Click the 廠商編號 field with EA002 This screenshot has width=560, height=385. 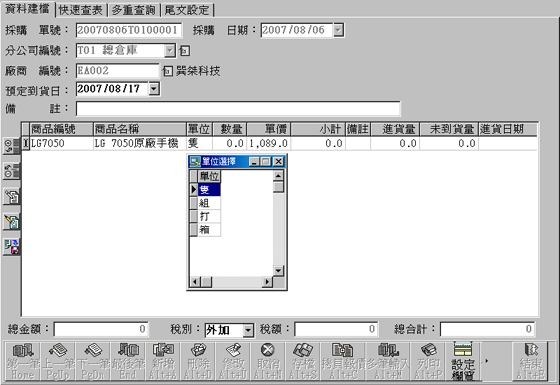pyautogui.click(x=117, y=71)
